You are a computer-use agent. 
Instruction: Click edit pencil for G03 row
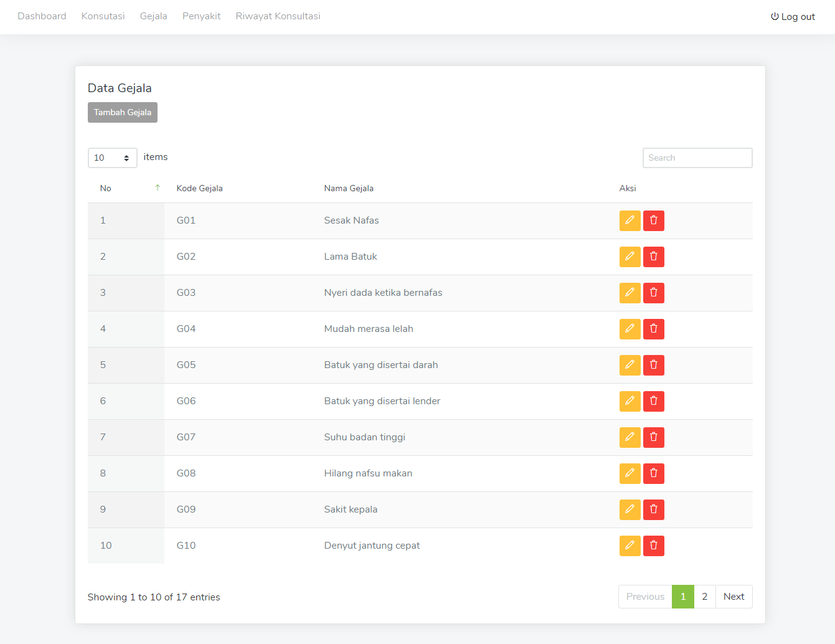pyautogui.click(x=630, y=293)
